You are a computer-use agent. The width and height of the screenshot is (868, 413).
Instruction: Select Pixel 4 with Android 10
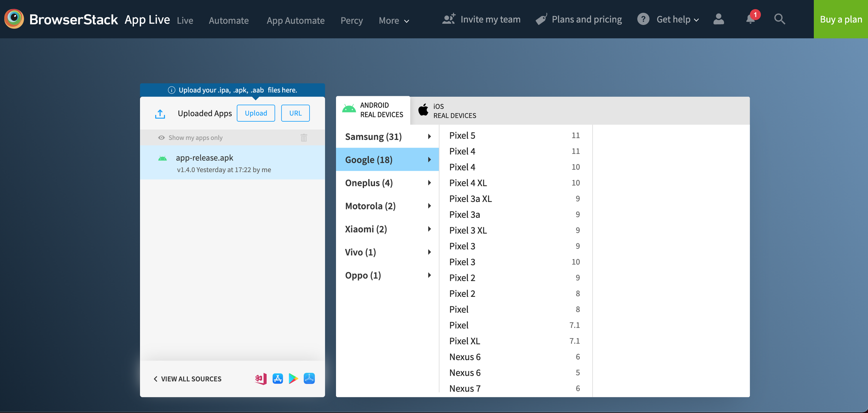tap(515, 167)
